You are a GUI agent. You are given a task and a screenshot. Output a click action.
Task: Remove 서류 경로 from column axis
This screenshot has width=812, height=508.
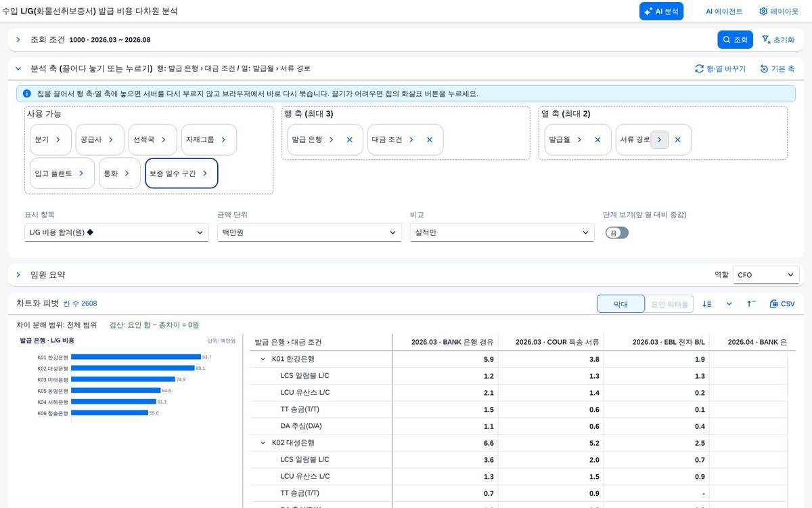click(x=678, y=140)
